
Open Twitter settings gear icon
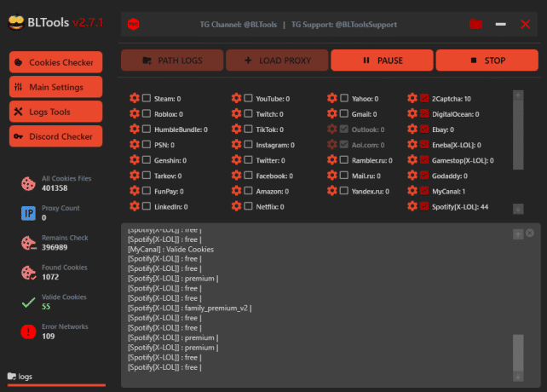pos(236,160)
